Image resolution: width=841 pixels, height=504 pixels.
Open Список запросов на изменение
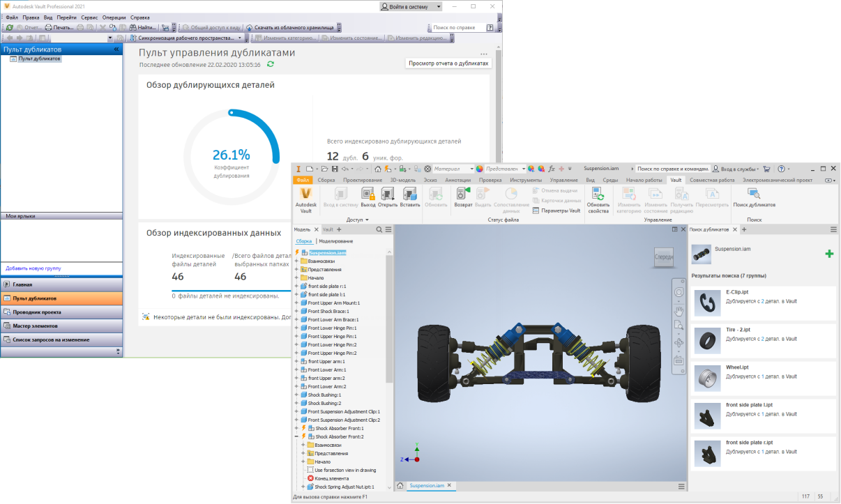tap(61, 339)
